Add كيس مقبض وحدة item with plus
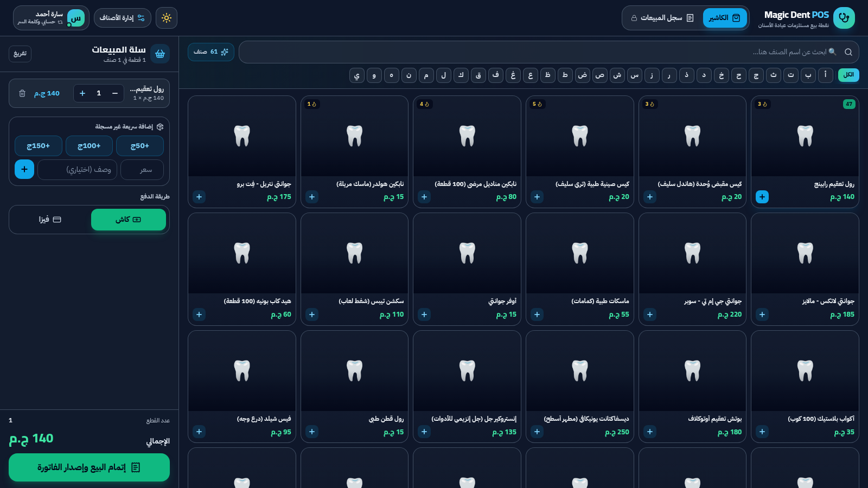Screen dimensions: 868x488 pyautogui.click(x=649, y=197)
